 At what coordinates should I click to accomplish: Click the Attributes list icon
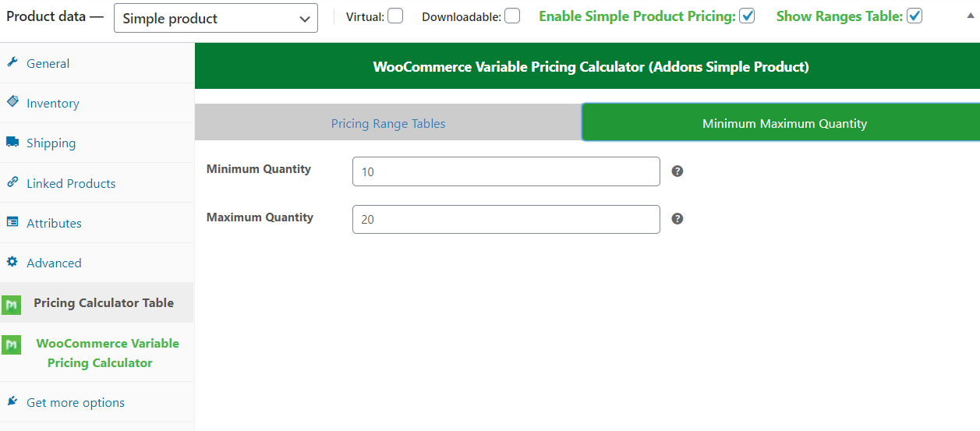(12, 222)
